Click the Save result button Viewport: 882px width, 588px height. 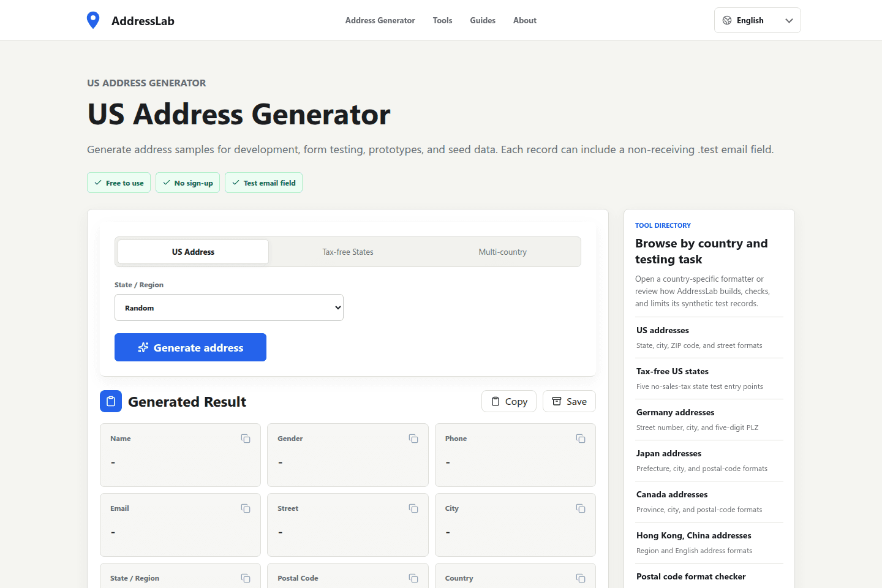569,401
